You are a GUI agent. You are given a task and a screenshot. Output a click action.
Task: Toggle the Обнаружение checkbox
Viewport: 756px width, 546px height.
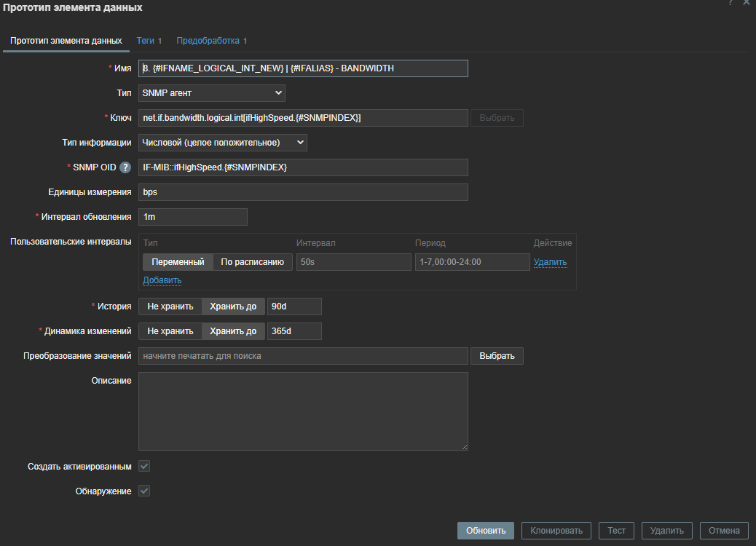pyautogui.click(x=144, y=491)
